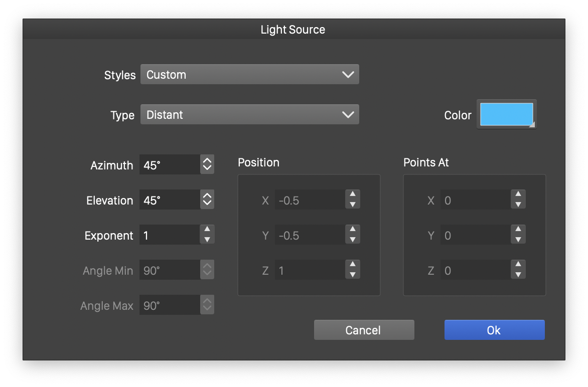Increase Position Z with up arrow
The height and width of the screenshot is (387, 588).
(353, 265)
